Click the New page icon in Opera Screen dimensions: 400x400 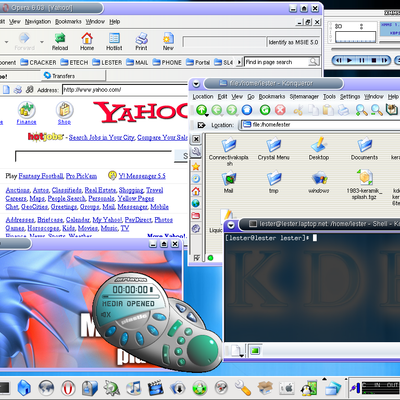(168, 42)
